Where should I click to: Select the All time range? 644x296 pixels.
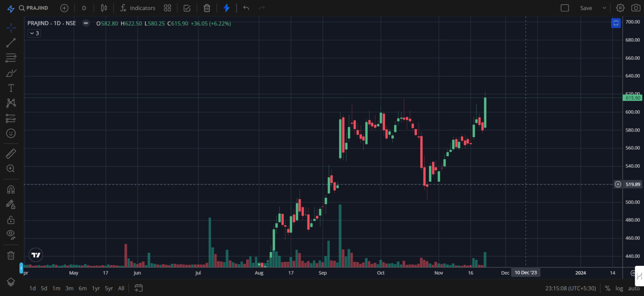[x=121, y=288]
